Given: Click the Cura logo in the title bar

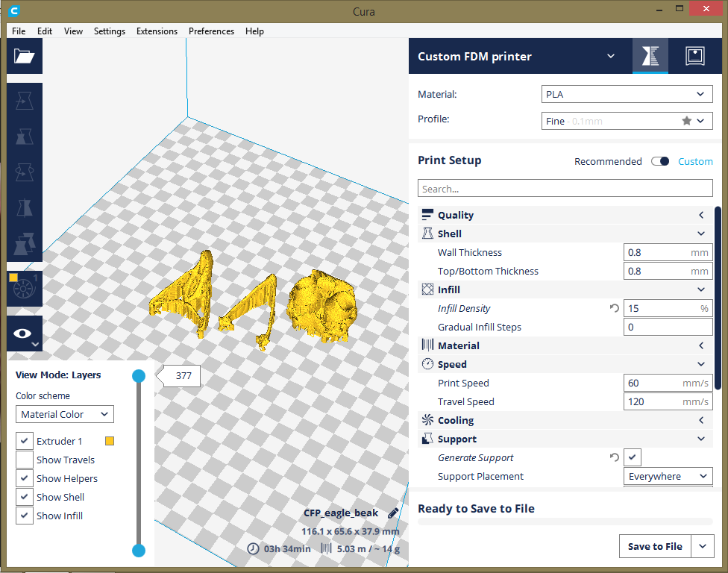Looking at the screenshot, I should pos(14,10).
